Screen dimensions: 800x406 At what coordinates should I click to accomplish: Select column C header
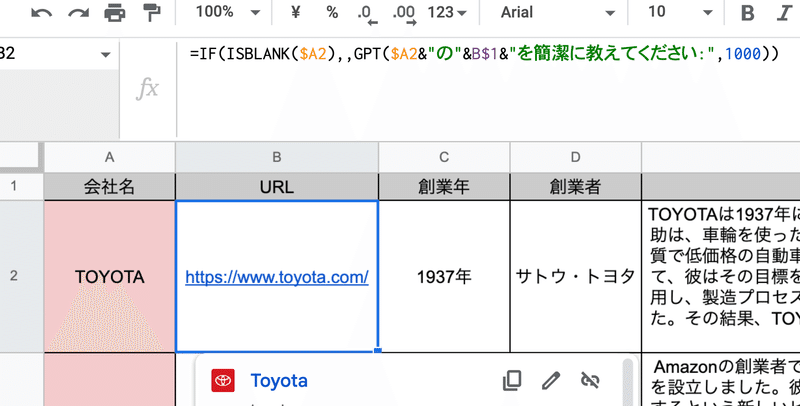point(444,157)
